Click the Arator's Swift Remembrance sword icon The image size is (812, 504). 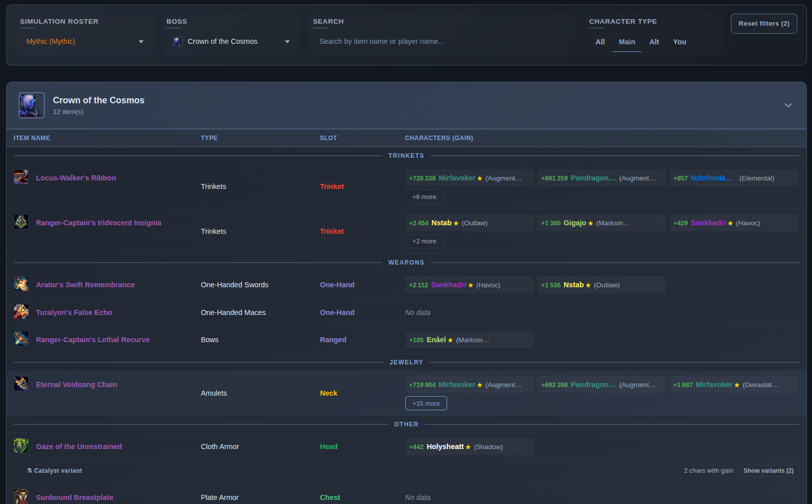21,284
